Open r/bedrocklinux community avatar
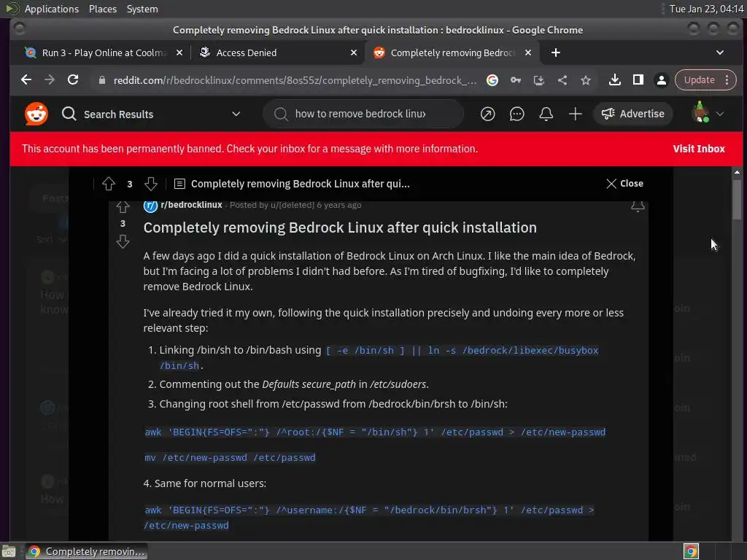The height and width of the screenshot is (560, 747). [x=150, y=205]
